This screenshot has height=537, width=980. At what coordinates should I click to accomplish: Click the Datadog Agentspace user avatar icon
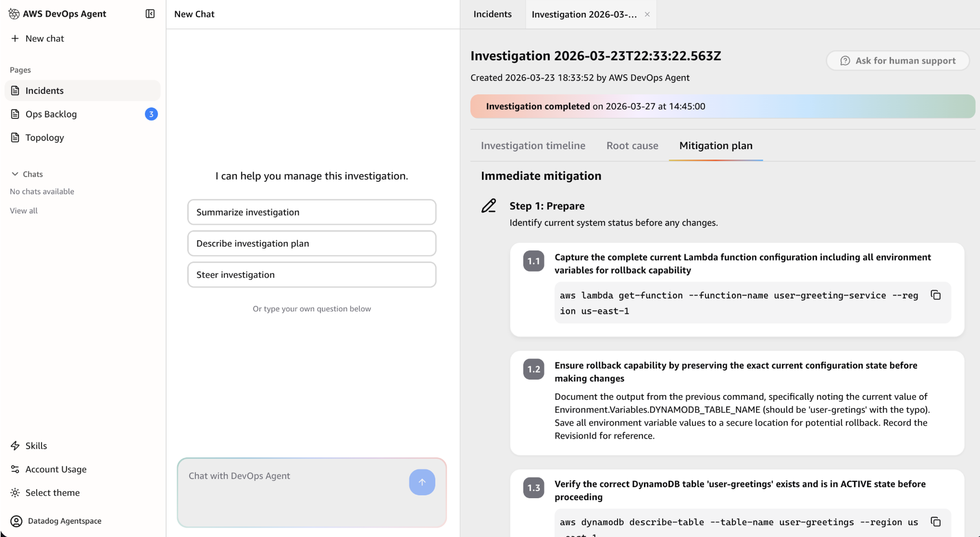[x=16, y=521]
